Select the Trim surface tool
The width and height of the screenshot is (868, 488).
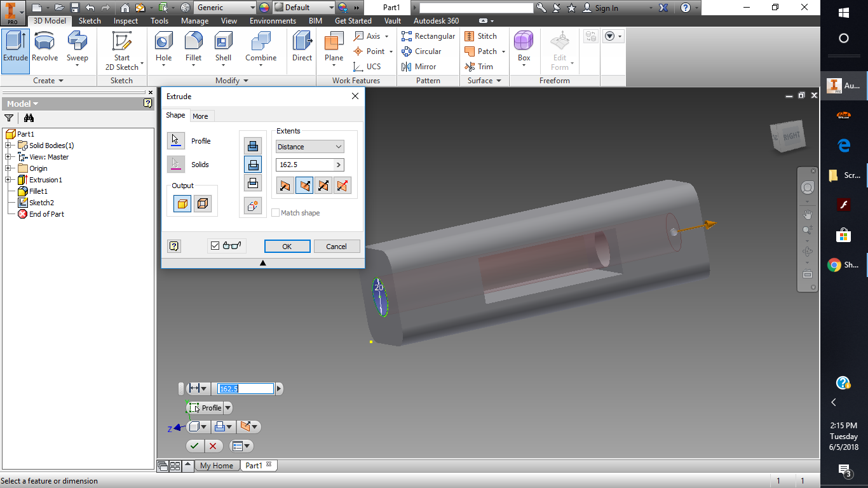[478, 67]
